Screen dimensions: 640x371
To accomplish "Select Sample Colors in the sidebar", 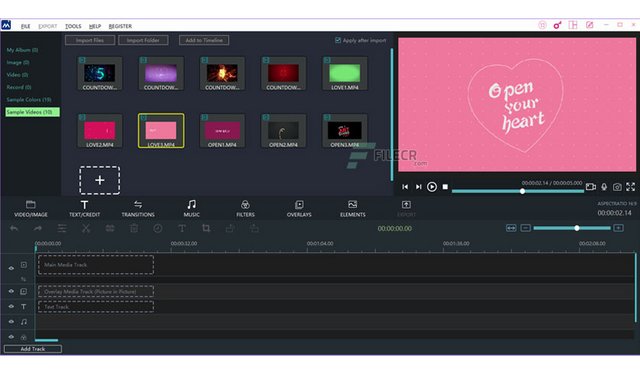I will click(x=29, y=100).
